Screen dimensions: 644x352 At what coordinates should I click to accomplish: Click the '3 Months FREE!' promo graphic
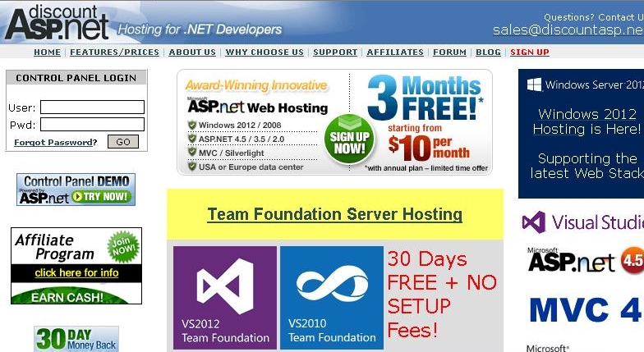425,98
